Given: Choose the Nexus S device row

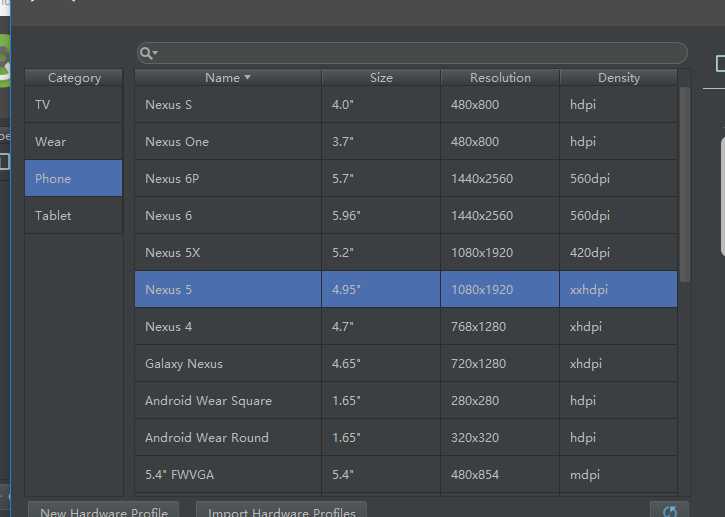Looking at the screenshot, I should [406, 105].
